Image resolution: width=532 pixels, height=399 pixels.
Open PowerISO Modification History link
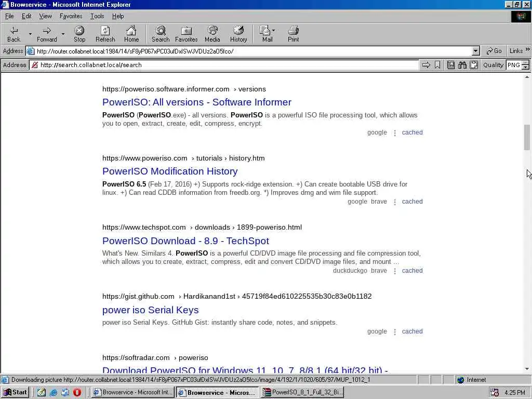[170, 171]
